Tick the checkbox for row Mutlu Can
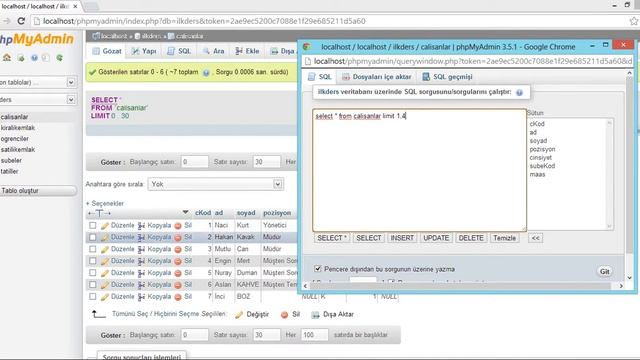This screenshot has height=360, width=640. [93, 249]
